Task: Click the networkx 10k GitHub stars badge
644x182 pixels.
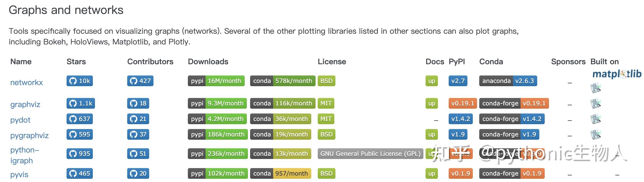Action: (x=79, y=81)
